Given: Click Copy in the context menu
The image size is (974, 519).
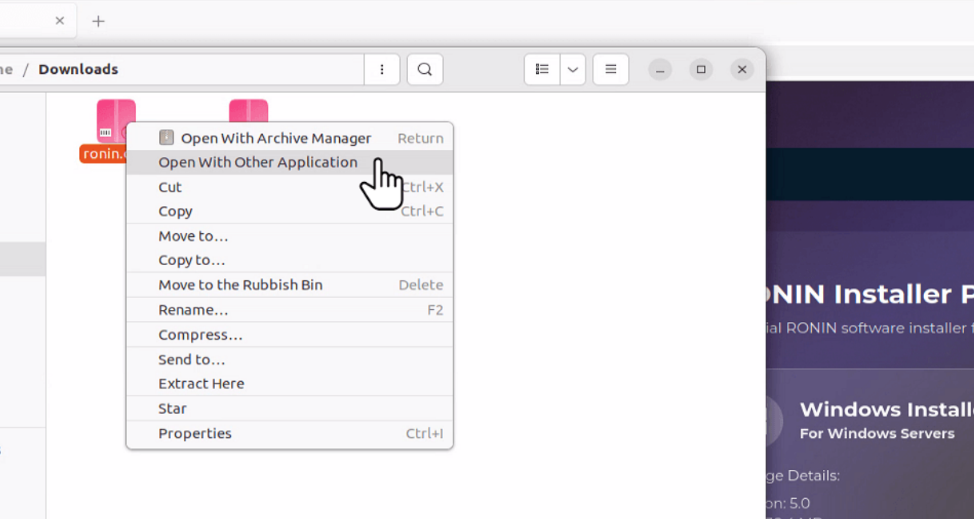Looking at the screenshot, I should 175,211.
